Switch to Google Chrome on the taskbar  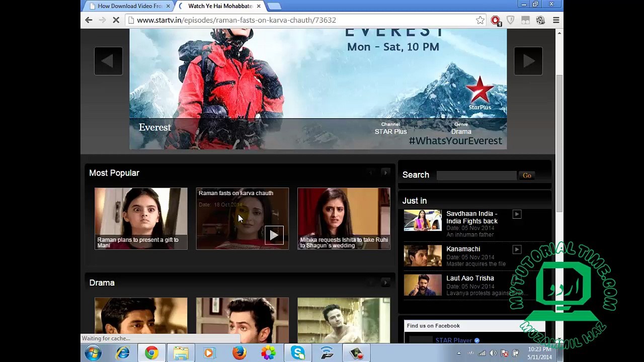click(x=151, y=353)
